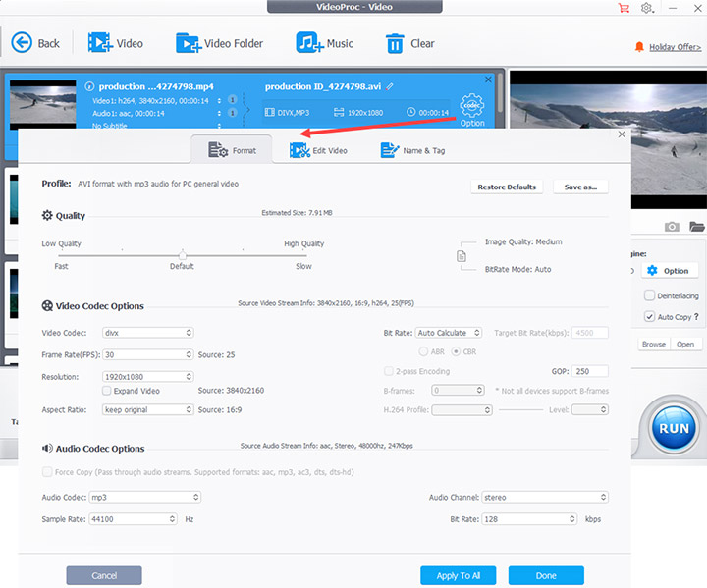The image size is (707, 588).
Task: Add a file with the Video icon
Action: point(99,43)
